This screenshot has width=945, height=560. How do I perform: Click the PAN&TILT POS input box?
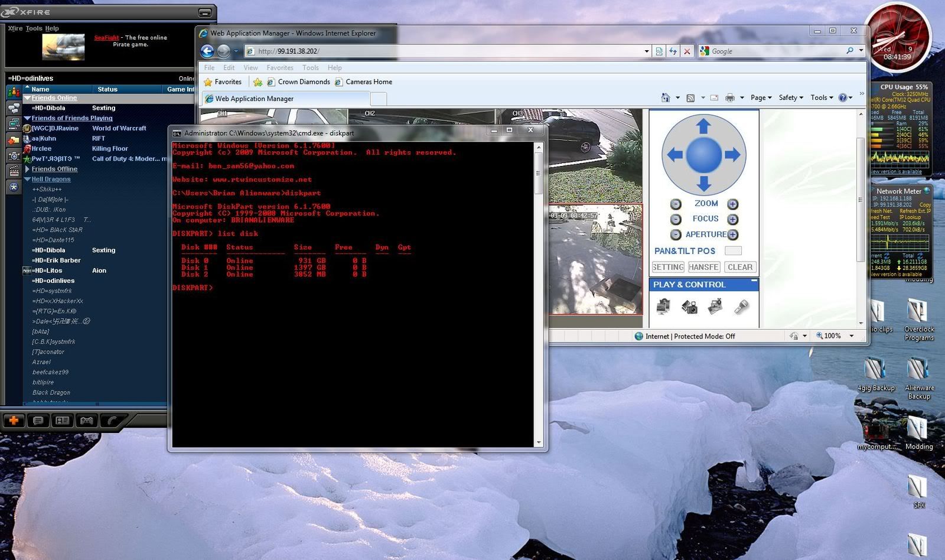point(733,251)
